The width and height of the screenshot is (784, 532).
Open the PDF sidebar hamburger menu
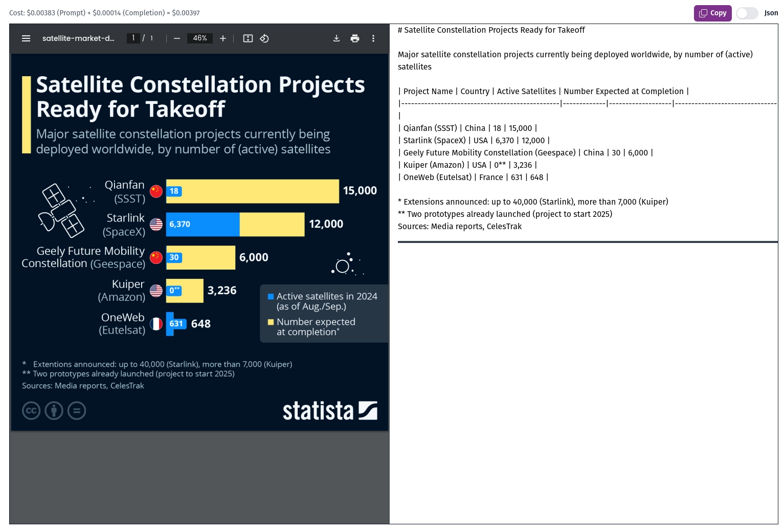pyautogui.click(x=26, y=38)
